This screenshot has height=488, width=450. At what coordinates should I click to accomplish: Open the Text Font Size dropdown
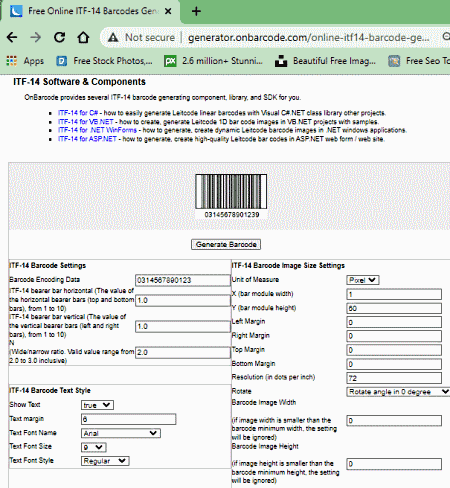(94, 447)
